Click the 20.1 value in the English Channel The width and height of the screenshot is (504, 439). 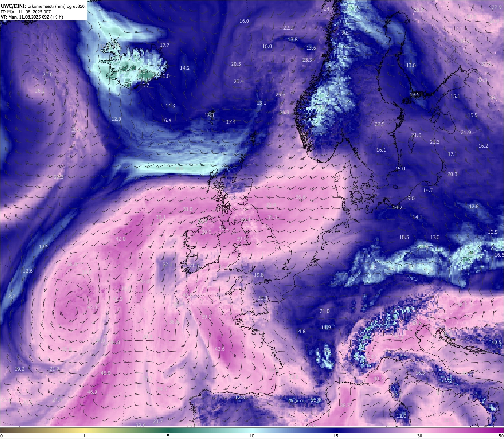pyautogui.click(x=263, y=298)
